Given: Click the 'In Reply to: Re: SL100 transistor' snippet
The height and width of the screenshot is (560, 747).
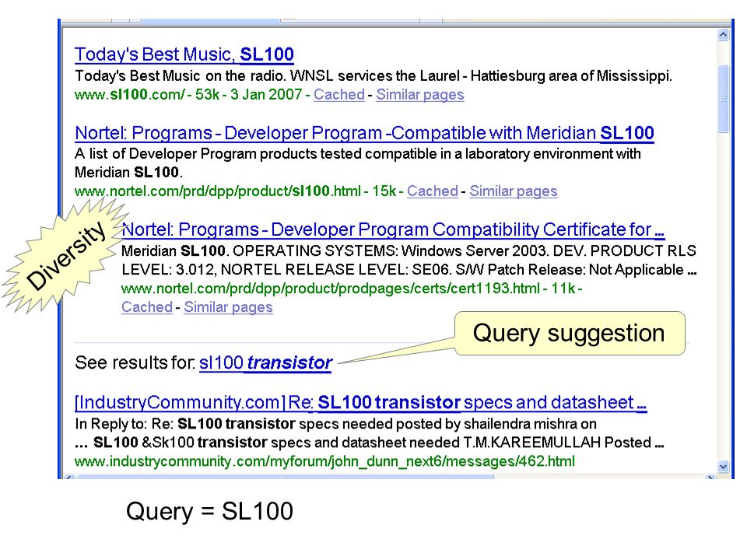Looking at the screenshot, I should (x=369, y=433).
